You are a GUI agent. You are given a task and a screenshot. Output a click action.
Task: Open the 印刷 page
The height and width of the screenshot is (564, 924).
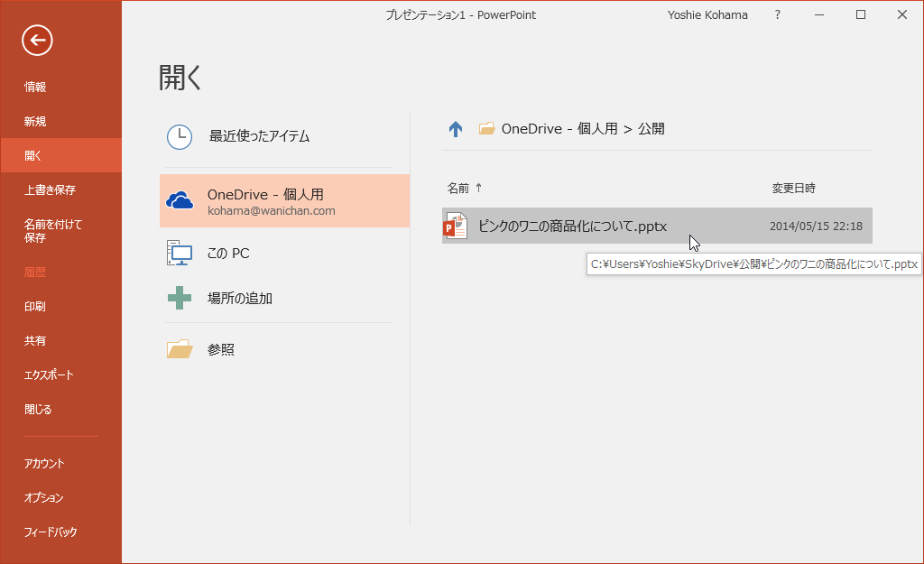point(35,307)
